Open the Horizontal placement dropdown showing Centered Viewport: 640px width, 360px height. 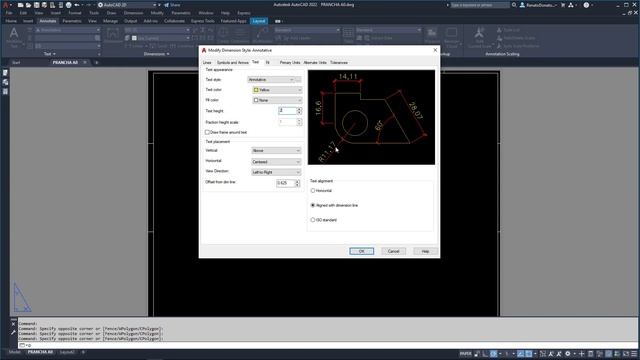(276, 162)
